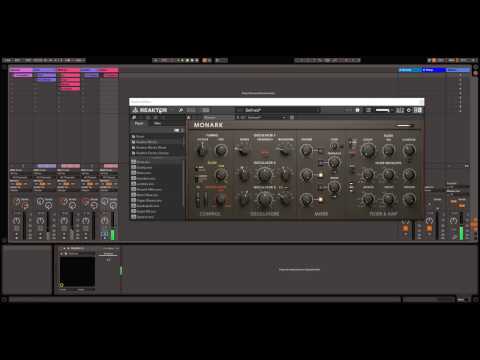The image size is (480, 360).
Task: Open the FILTER & AMP section label in Monark
Action: click(383, 214)
